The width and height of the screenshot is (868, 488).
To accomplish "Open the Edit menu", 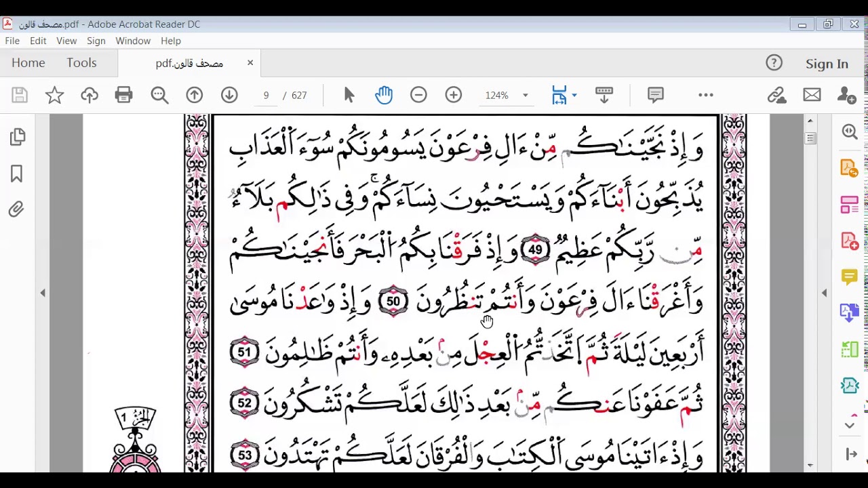I will tap(38, 41).
